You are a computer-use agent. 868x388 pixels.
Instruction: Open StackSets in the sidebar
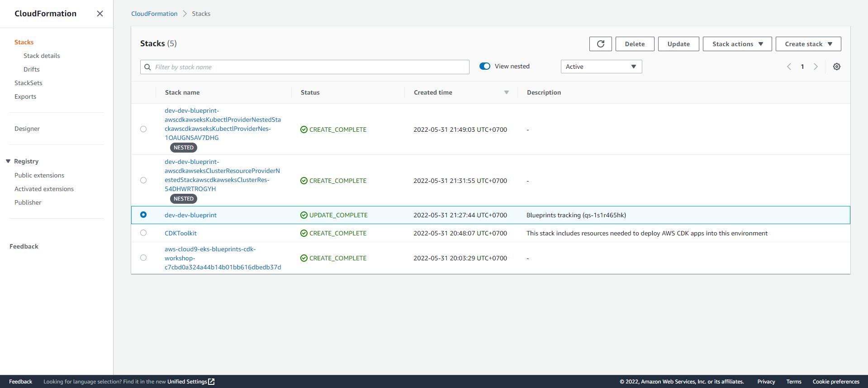28,83
